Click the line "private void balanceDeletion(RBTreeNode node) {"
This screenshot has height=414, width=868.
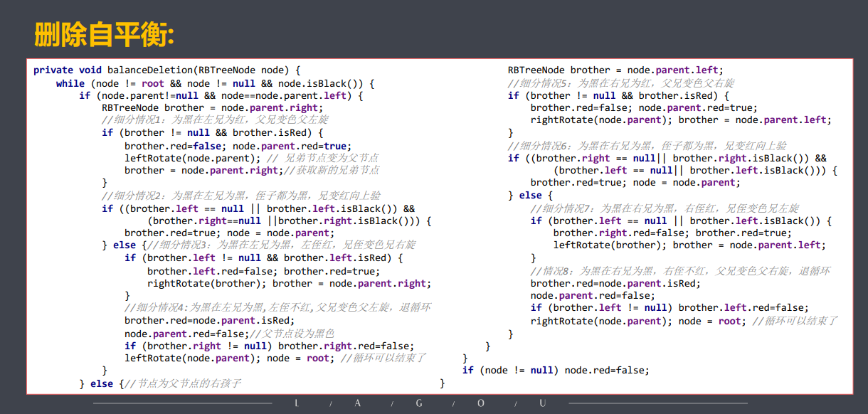pyautogui.click(x=167, y=70)
